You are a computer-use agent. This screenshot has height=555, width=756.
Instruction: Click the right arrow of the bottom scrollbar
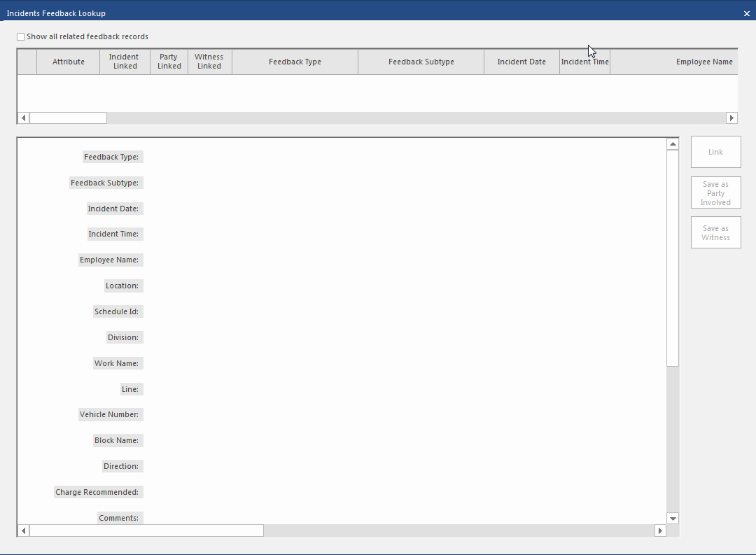point(660,531)
